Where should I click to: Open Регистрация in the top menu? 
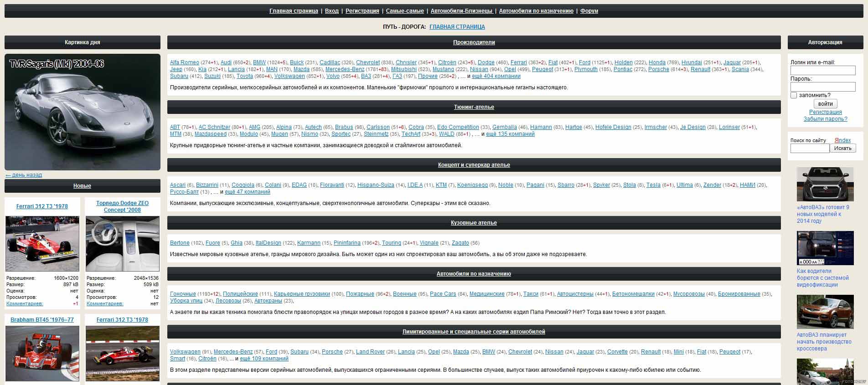(x=362, y=11)
